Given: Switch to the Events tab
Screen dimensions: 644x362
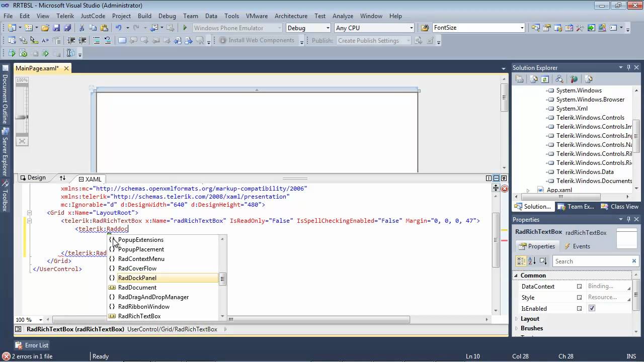Looking at the screenshot, I should [577, 246].
